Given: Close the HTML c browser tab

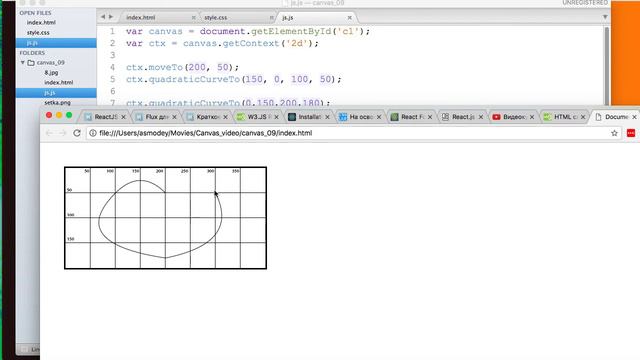Looking at the screenshot, I should (583, 117).
